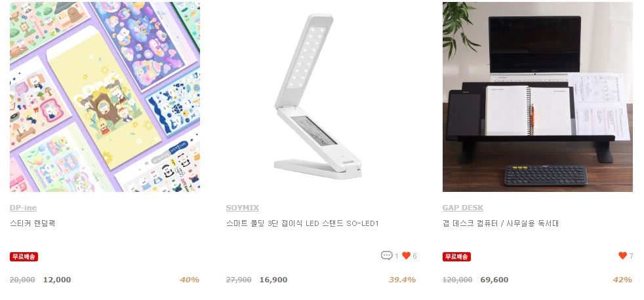This screenshot has width=644, height=300.
Task: Click the 42% discount label
Action: tap(622, 280)
